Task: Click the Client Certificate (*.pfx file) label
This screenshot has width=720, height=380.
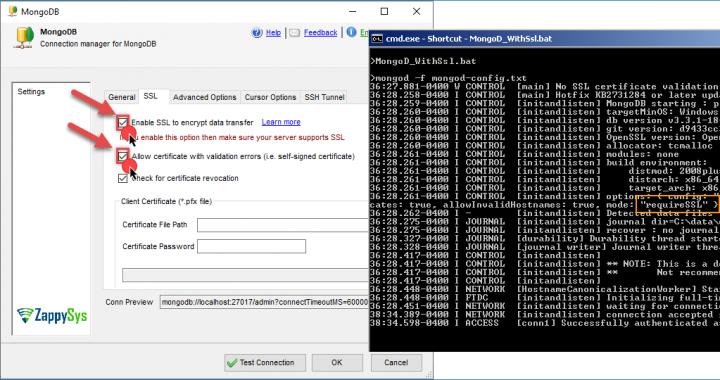Action: pyautogui.click(x=166, y=201)
